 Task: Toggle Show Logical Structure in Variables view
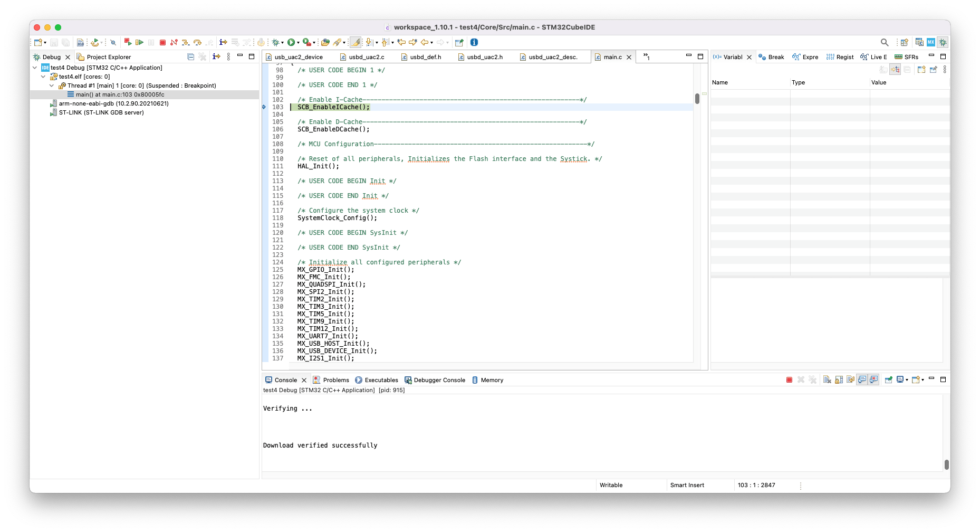coord(895,69)
